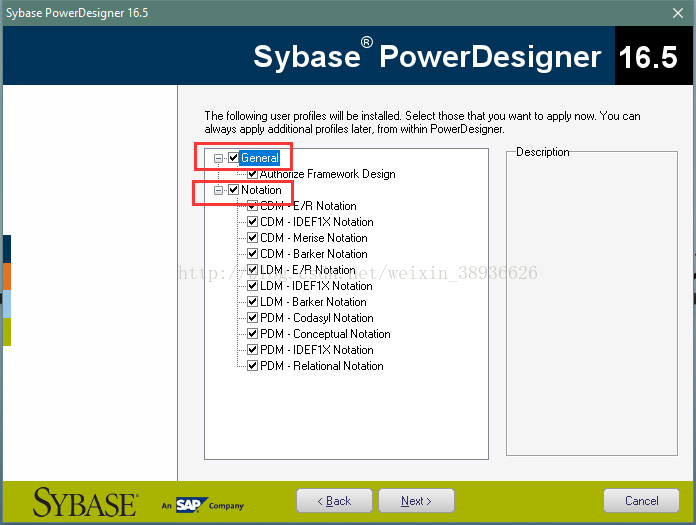Go back with the Back button

coord(334,501)
